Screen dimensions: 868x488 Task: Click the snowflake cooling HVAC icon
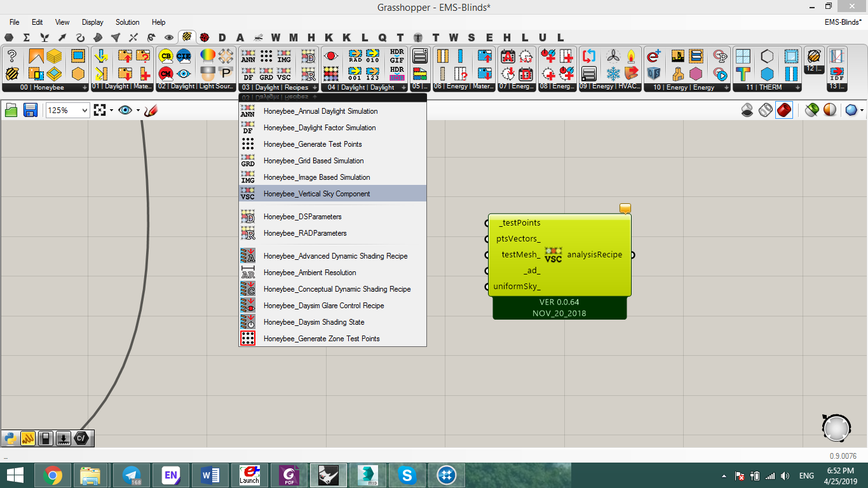(613, 74)
